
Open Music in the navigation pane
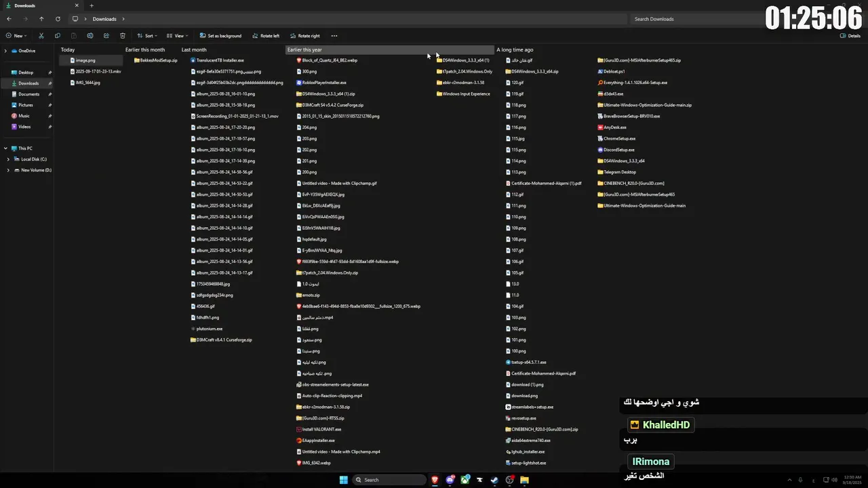[x=24, y=116]
